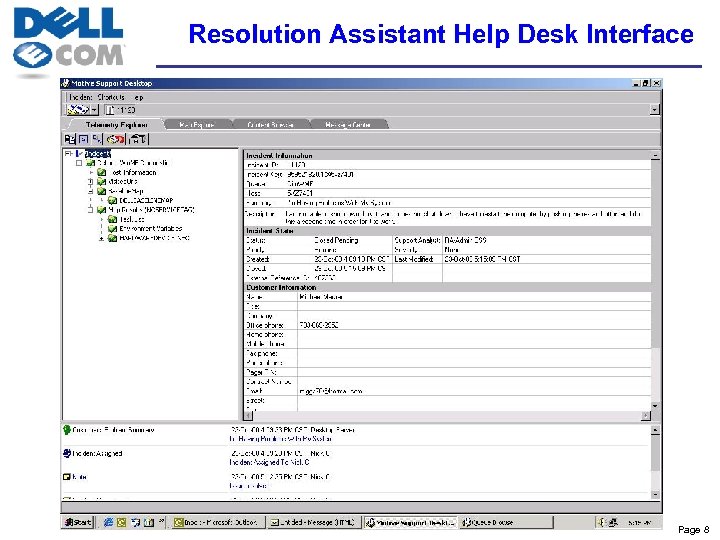Select the TaskList tree item

(132, 219)
